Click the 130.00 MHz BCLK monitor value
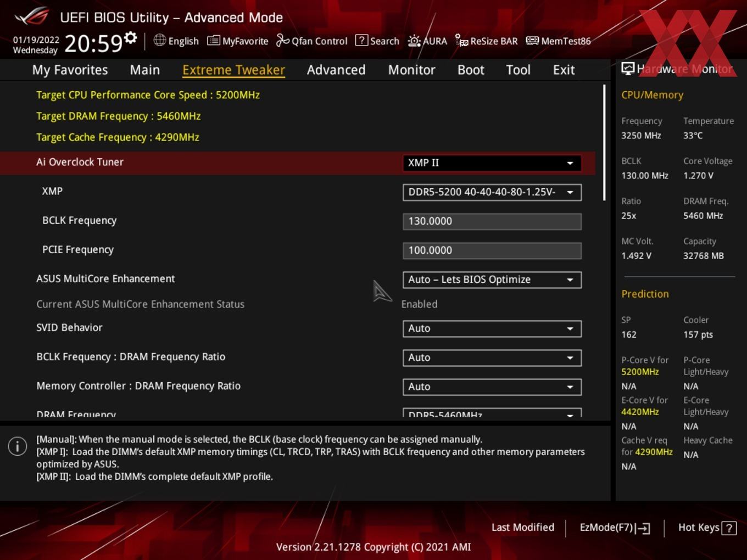Screen dimensions: 747x560 point(645,175)
